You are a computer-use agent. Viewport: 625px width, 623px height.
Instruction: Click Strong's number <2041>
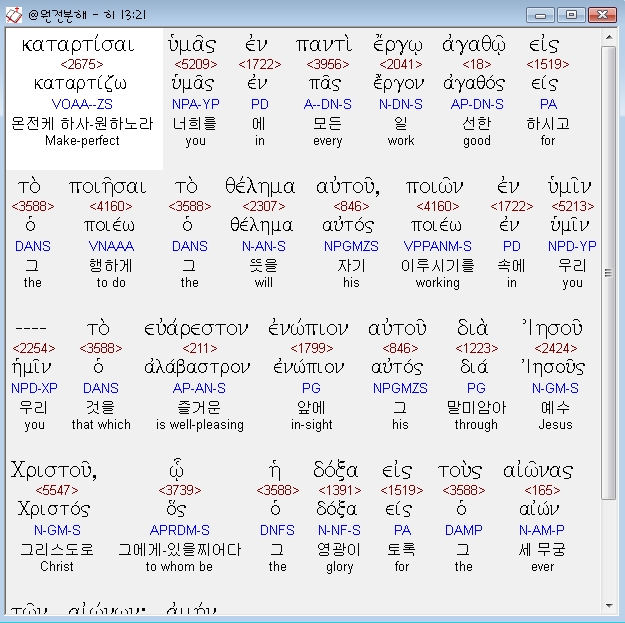[401, 64]
